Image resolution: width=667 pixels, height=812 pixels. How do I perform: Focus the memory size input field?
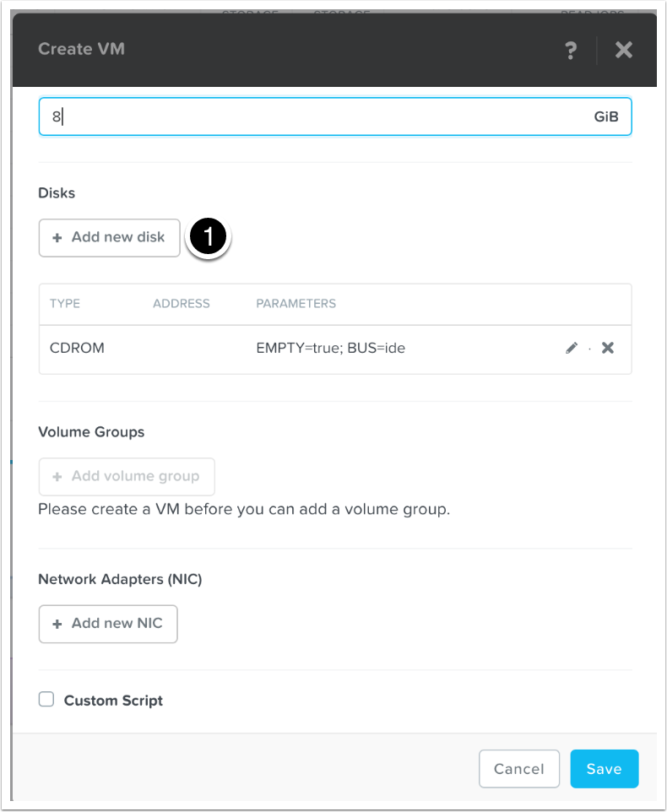pyautogui.click(x=321, y=116)
